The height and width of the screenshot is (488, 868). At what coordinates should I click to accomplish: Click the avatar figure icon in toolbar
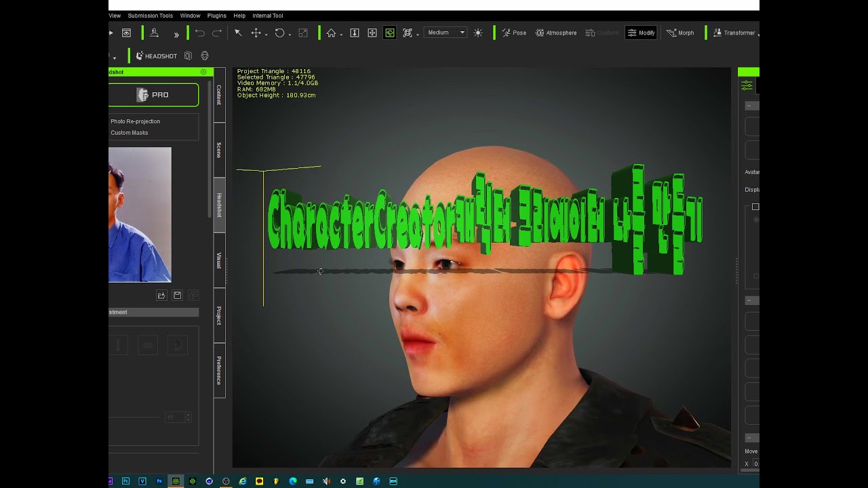[x=154, y=33]
